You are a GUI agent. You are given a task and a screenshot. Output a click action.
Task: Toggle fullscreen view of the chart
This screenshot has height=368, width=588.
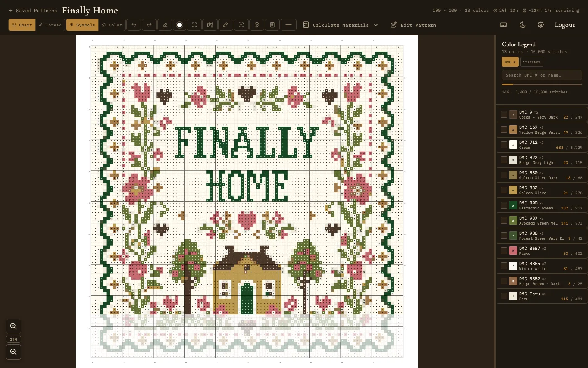point(194,25)
